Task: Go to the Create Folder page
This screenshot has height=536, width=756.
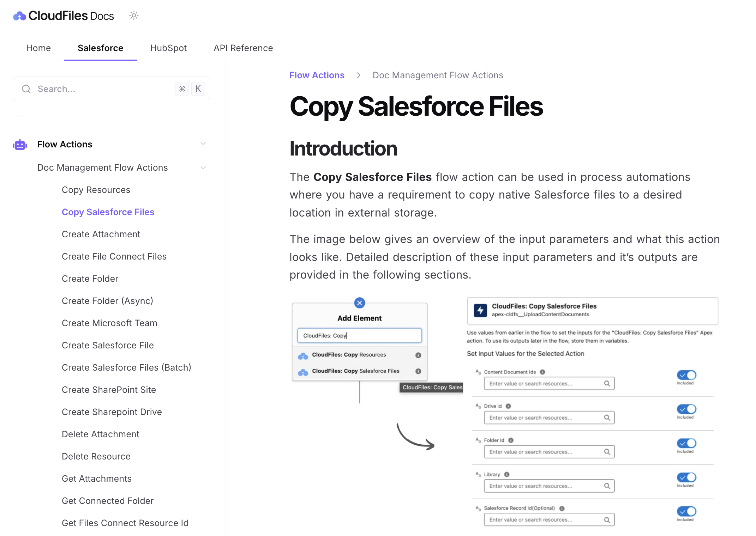Action: (x=90, y=279)
